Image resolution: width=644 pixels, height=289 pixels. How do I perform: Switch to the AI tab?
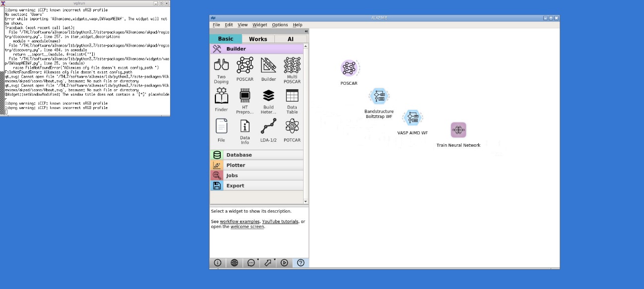coord(291,39)
